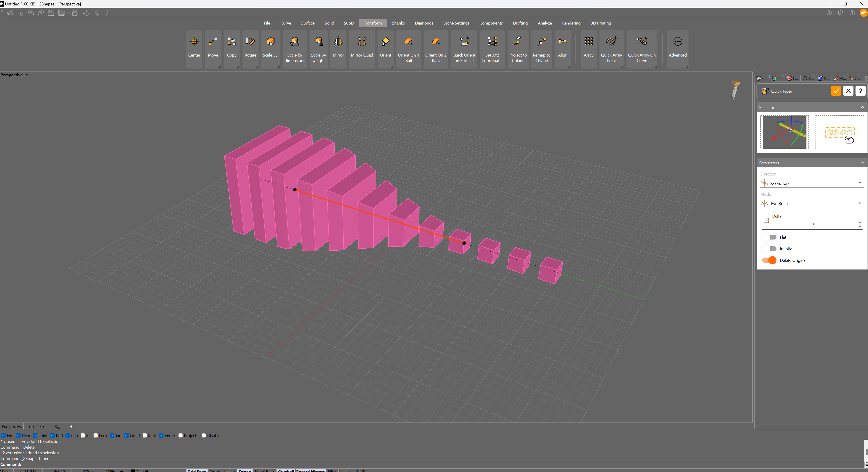Switch to the Solid ribbon tab
This screenshot has height=472, width=868.
coord(329,23)
